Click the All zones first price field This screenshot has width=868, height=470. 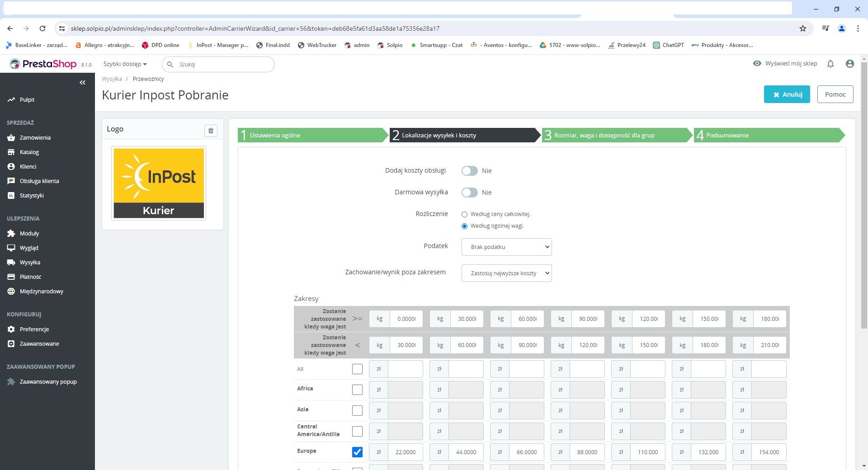(406, 369)
